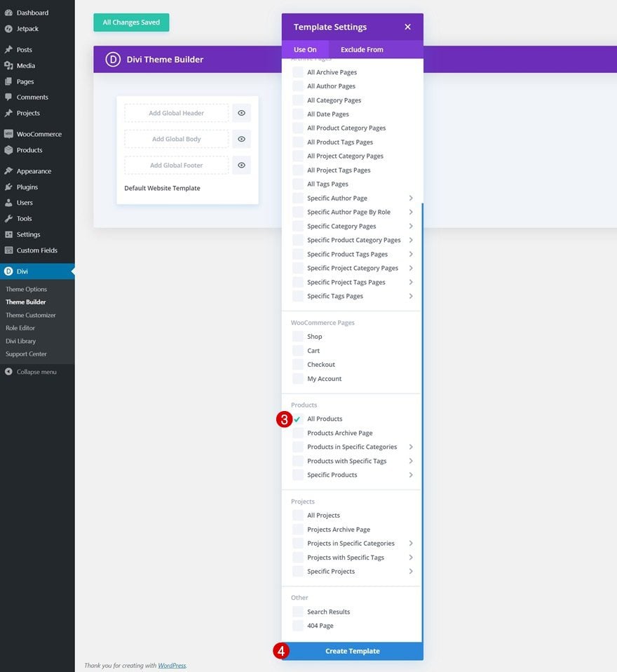
Task: Click the Tools wrench icon
Action: (x=8, y=219)
